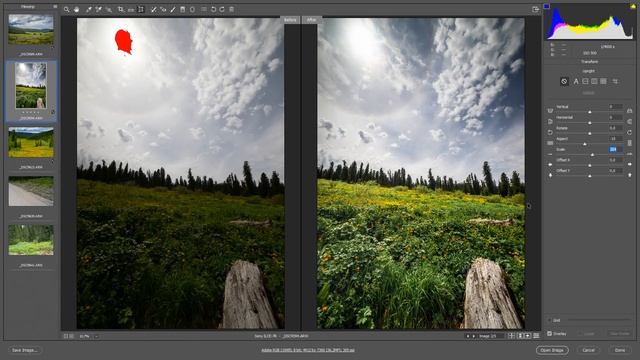Rotate image counterclockwise via toolbar
This screenshot has height=360, width=640.
pos(213,9)
